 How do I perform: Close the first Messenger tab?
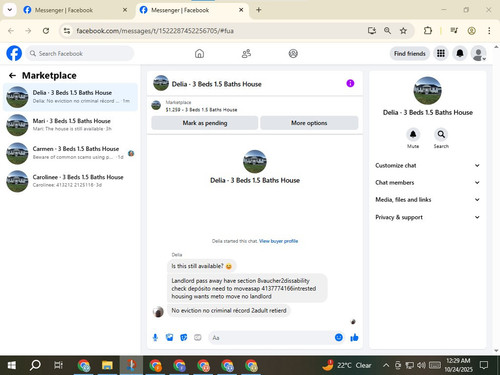click(125, 10)
